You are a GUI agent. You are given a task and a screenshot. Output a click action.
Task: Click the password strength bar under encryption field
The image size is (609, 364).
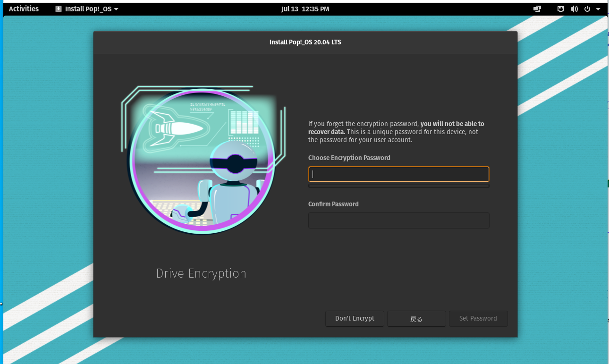tap(398, 186)
